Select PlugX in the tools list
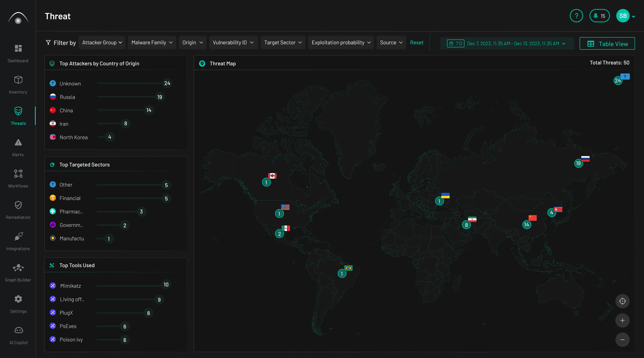Screen dimensions: 644x358 (x=101, y=313)
